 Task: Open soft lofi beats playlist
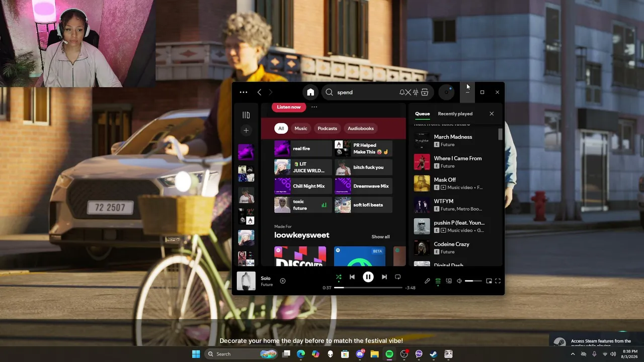[363, 205]
